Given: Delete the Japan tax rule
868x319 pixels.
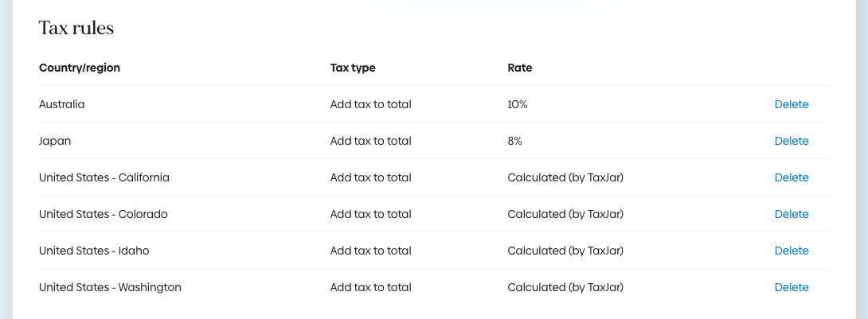Looking at the screenshot, I should [791, 141].
